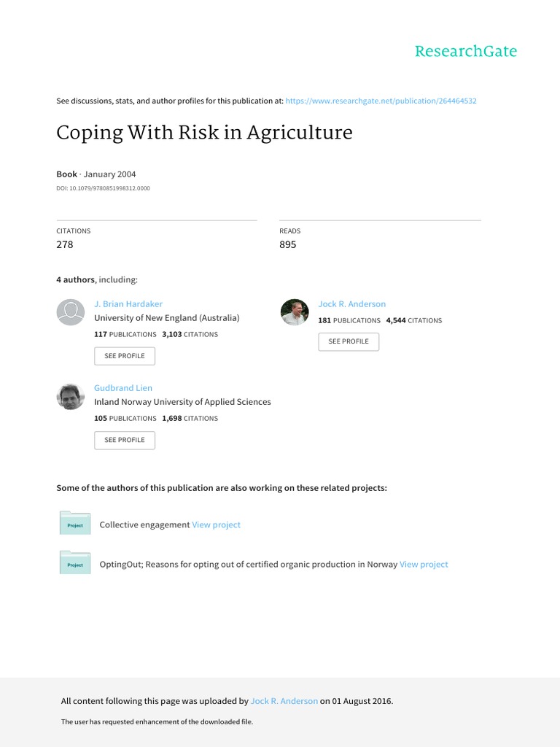The width and height of the screenshot is (560, 747).
Task: Open View project for Collective engagement
Action: click(216, 525)
